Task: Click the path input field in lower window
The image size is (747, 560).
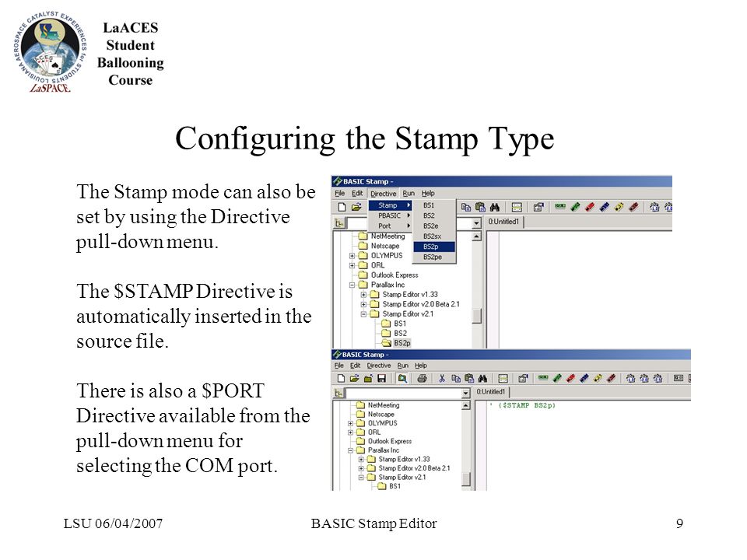Action: [x=404, y=394]
